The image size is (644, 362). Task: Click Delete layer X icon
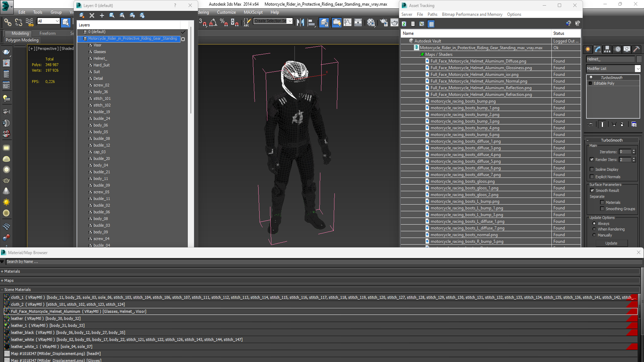pos(92,15)
